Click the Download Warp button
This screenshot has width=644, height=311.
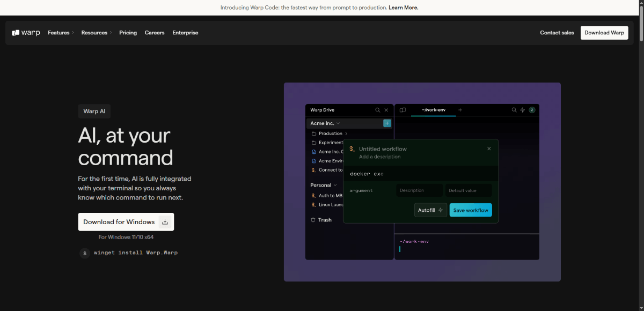pos(604,33)
